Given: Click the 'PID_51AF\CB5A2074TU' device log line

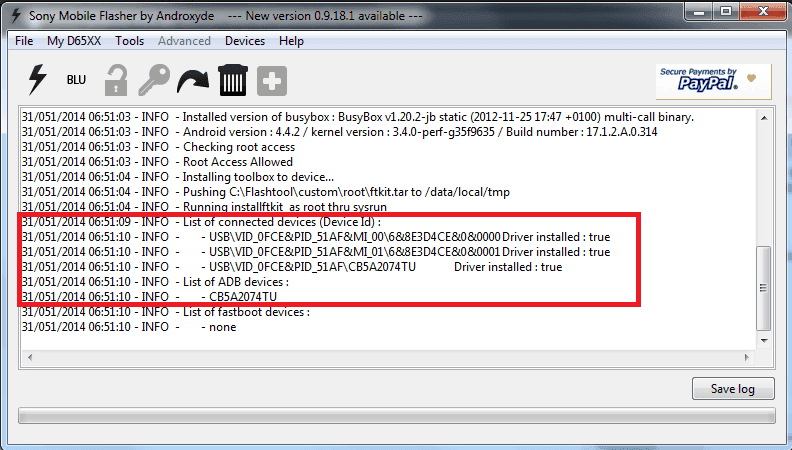Looking at the screenshot, I should pyautogui.click(x=292, y=267).
